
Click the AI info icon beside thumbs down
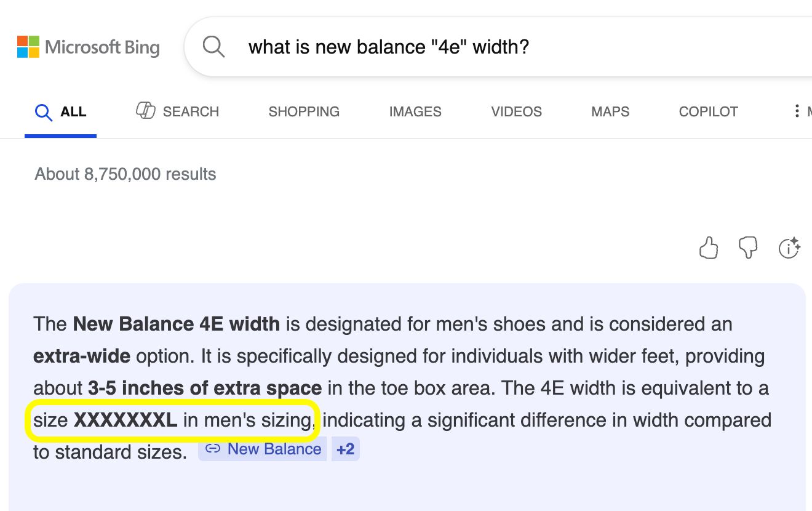789,248
